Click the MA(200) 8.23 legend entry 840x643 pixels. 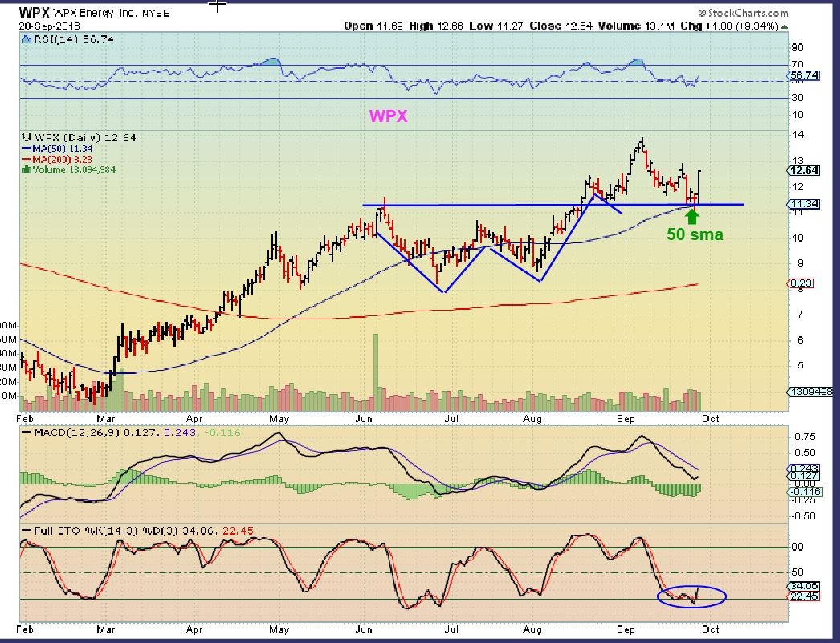pos(57,160)
